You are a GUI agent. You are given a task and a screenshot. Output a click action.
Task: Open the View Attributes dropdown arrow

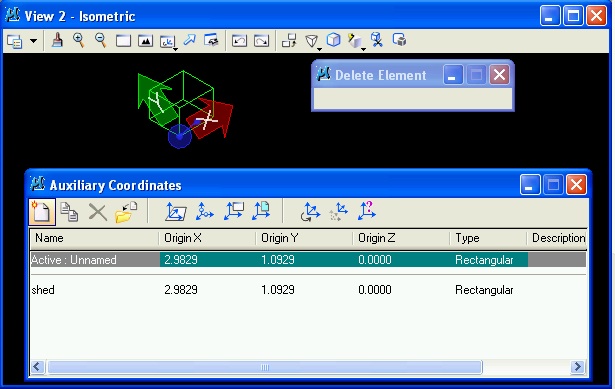[33, 40]
